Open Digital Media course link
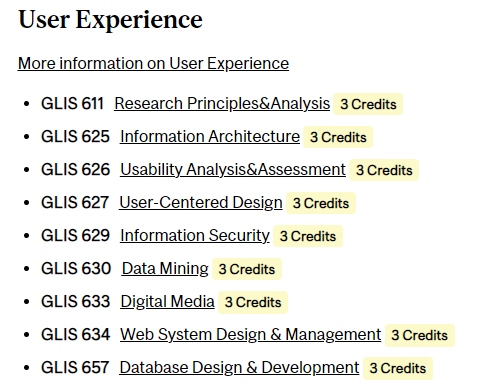The height and width of the screenshot is (389, 489). pos(168,302)
